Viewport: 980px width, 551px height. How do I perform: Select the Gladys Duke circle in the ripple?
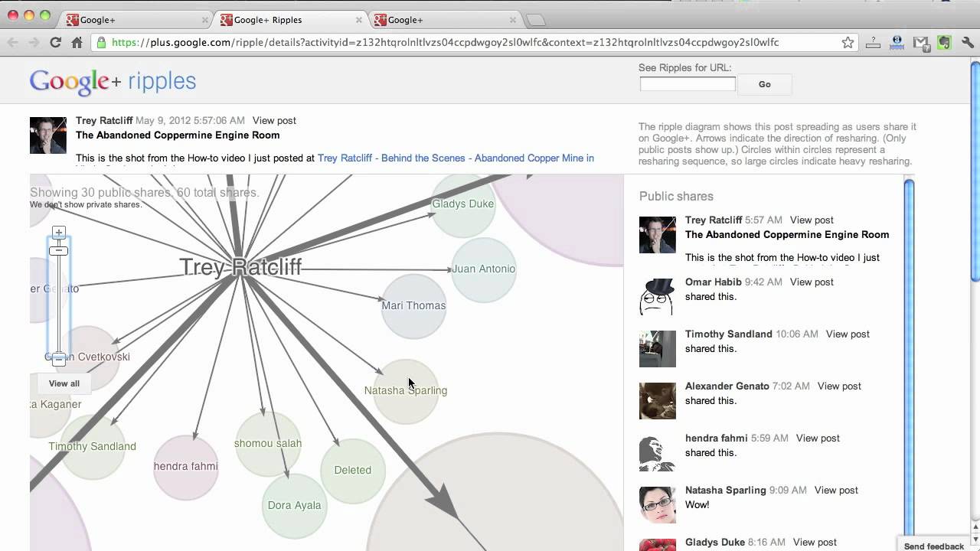point(463,204)
